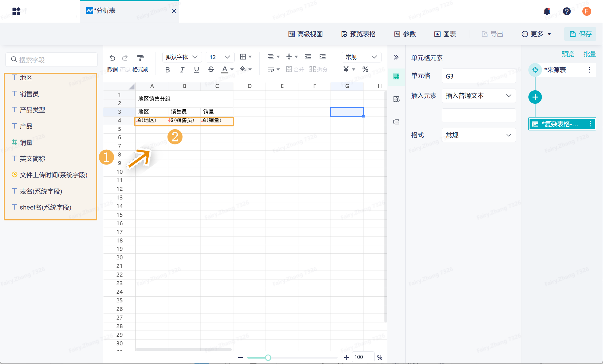The image size is (603, 364).
Task: Open the default font dropdown
Action: pos(182,57)
